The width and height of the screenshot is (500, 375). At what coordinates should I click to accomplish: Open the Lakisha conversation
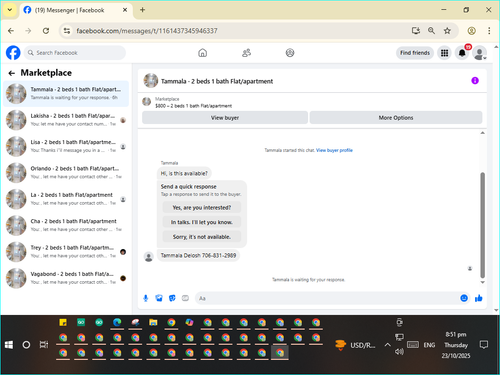[x=66, y=120]
